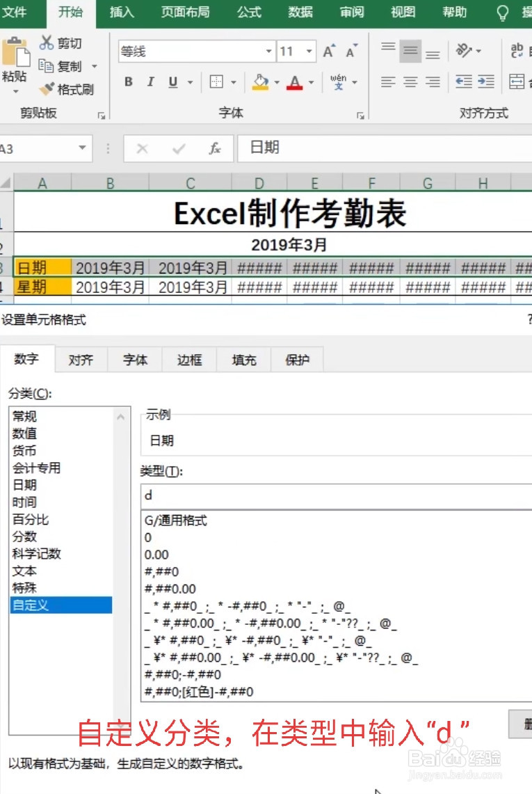
Task: Apply the red font color
Action: 295,82
